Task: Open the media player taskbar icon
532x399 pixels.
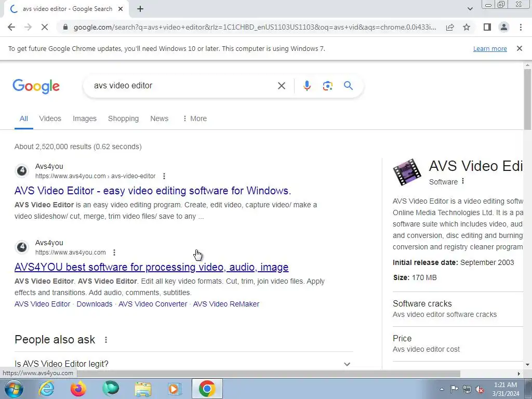Action: (175, 389)
